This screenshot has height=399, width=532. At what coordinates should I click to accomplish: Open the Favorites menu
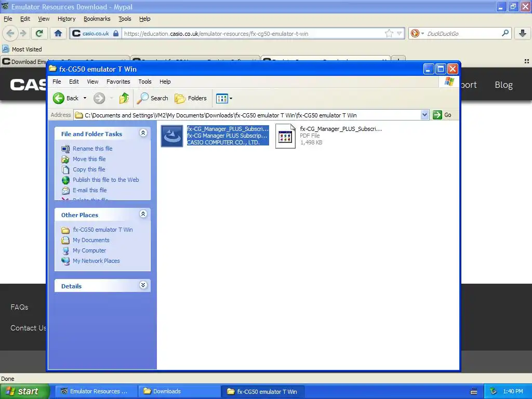(x=118, y=82)
